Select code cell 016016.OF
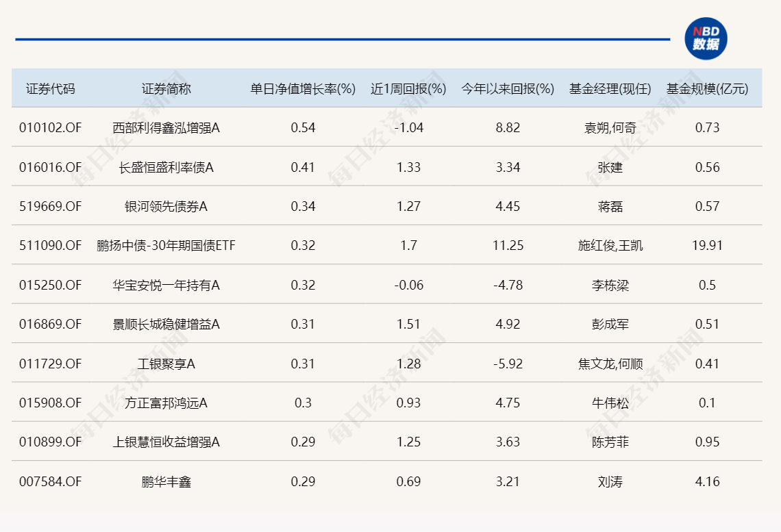 click(50, 167)
